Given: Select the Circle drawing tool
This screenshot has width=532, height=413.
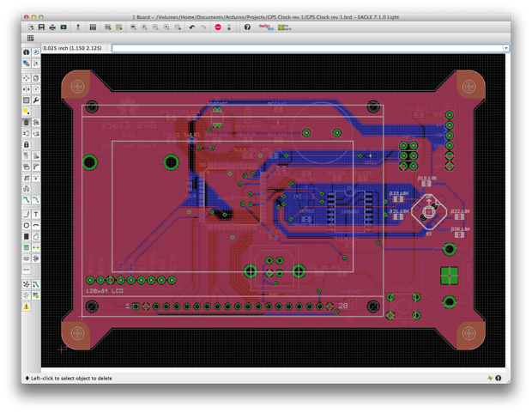Looking at the screenshot, I should click(27, 225).
